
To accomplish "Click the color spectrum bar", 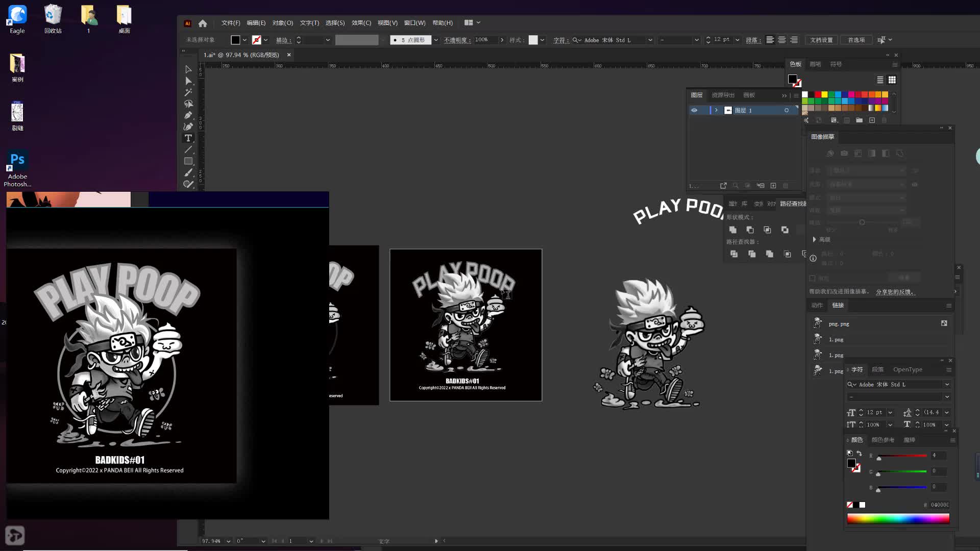I will [898, 519].
